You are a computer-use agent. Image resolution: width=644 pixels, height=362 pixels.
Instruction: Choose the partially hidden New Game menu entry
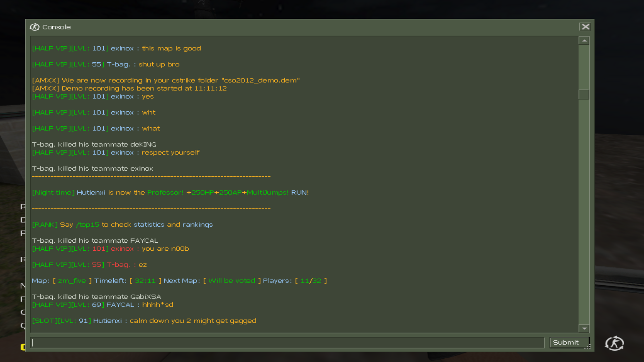tap(23, 286)
